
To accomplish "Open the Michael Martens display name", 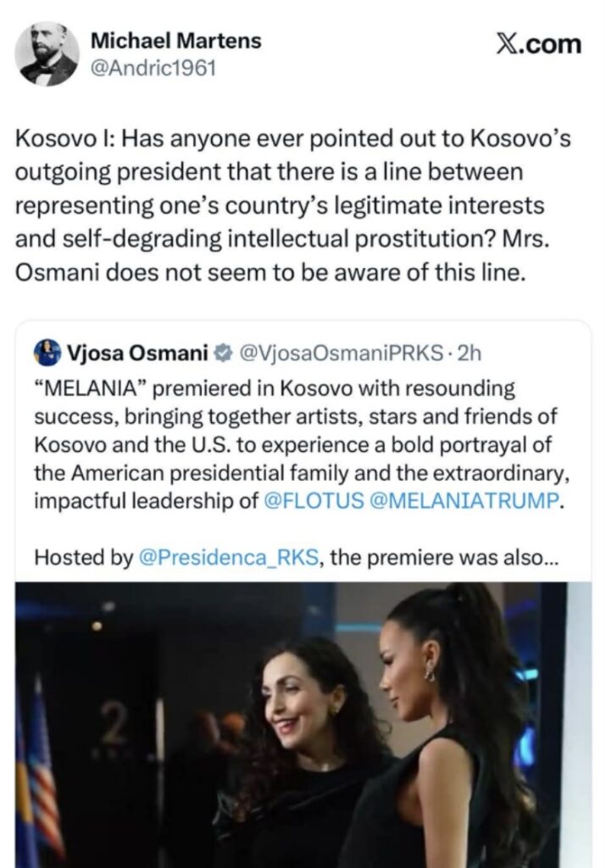I will (175, 41).
